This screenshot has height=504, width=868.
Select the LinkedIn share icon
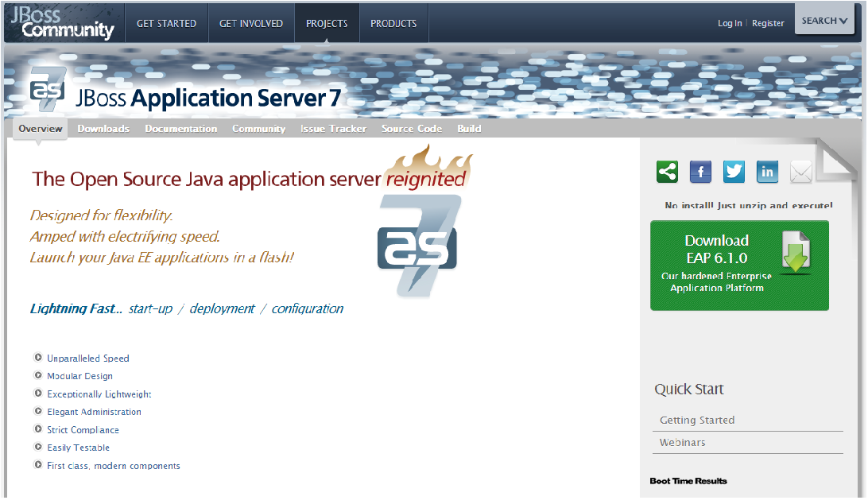767,171
